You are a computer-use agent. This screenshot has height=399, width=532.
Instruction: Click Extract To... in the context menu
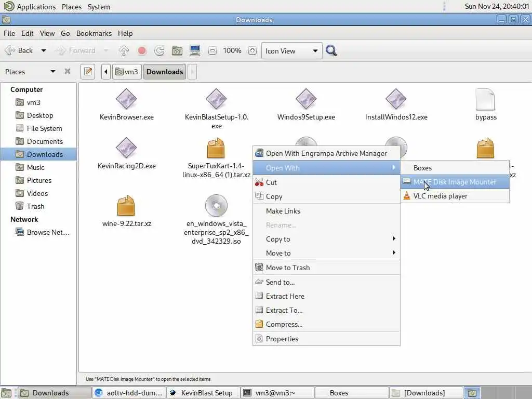tap(326, 310)
